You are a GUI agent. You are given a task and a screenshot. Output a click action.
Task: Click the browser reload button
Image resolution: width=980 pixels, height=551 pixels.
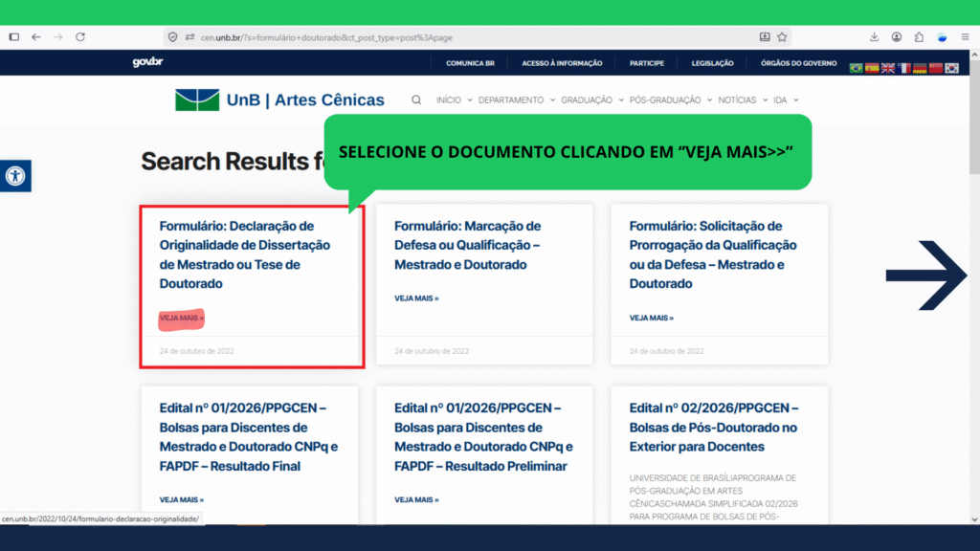[x=80, y=36]
